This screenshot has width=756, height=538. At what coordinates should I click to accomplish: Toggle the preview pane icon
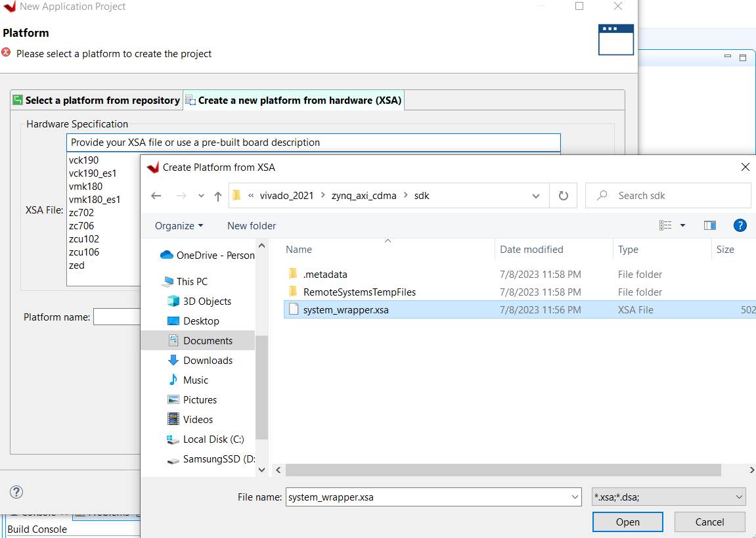tap(709, 225)
